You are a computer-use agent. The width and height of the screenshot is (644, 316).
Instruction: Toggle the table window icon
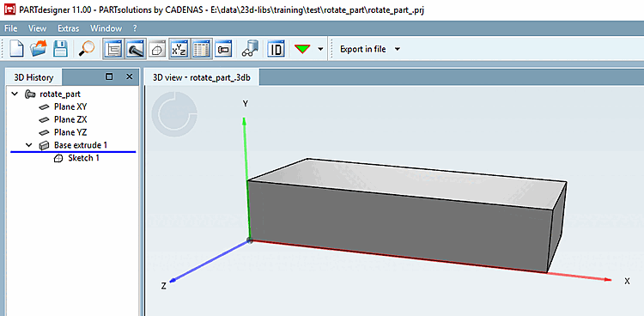pos(202,49)
